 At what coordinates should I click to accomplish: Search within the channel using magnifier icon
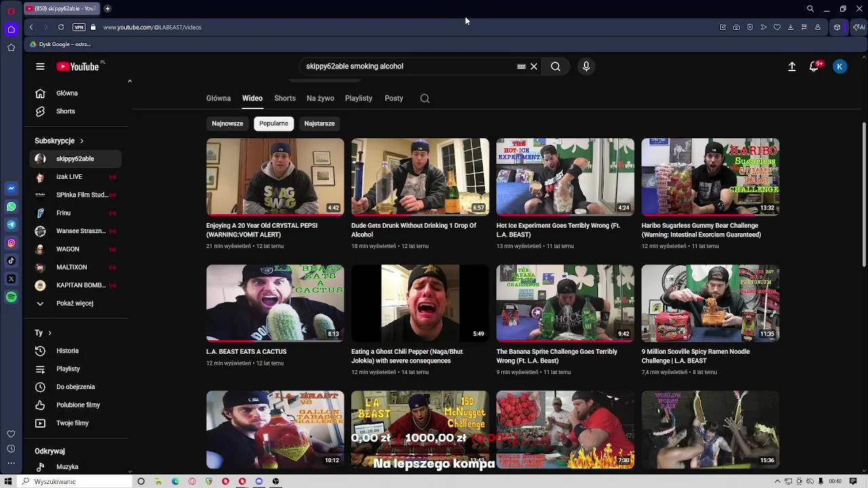[x=425, y=98]
